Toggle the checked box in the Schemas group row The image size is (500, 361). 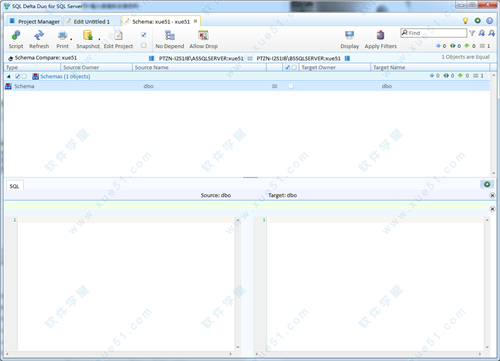18,76
